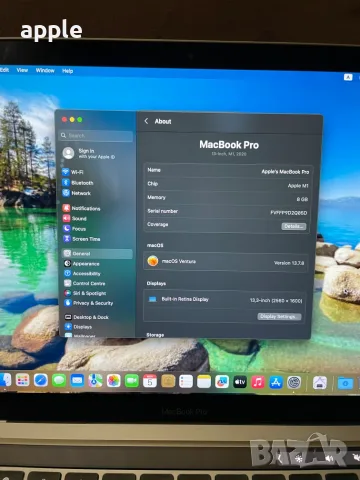Screen dimensions: 360x480
Task: Select Screen Time in the sidebar
Action: click(x=82, y=239)
